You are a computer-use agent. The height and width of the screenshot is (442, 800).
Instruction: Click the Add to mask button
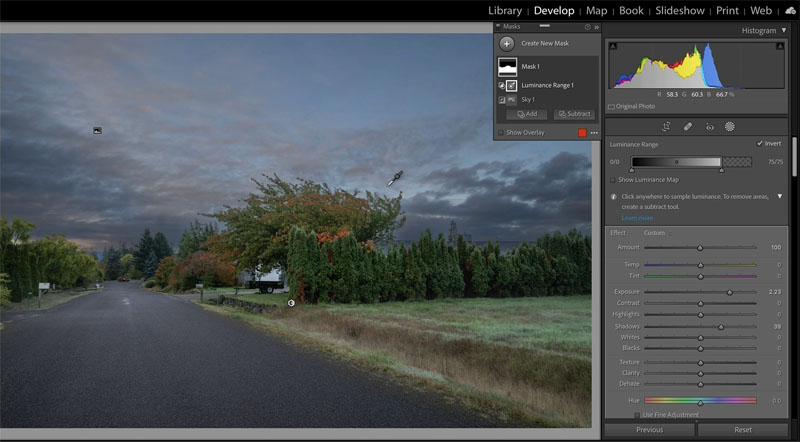click(x=527, y=114)
